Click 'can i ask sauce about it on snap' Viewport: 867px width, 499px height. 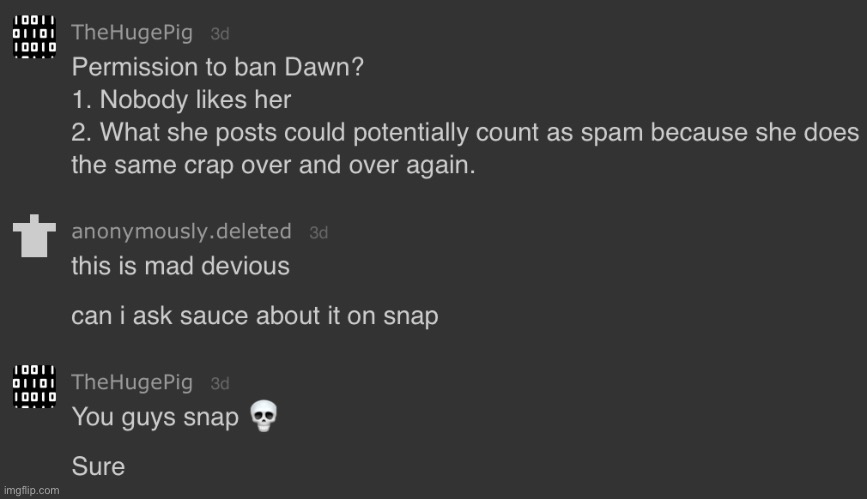pos(255,316)
